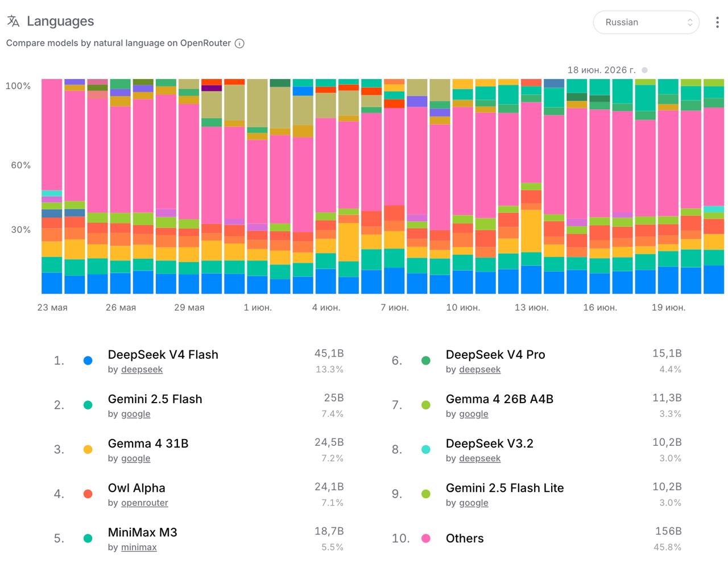Viewport: 728px width, 567px height.
Task: Select the Others legend entry
Action: (x=465, y=539)
